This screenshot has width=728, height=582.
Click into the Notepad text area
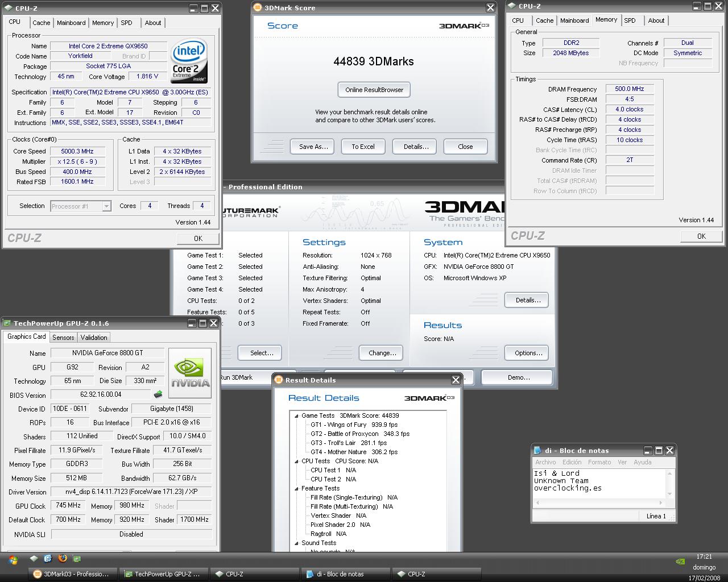[x=599, y=483]
